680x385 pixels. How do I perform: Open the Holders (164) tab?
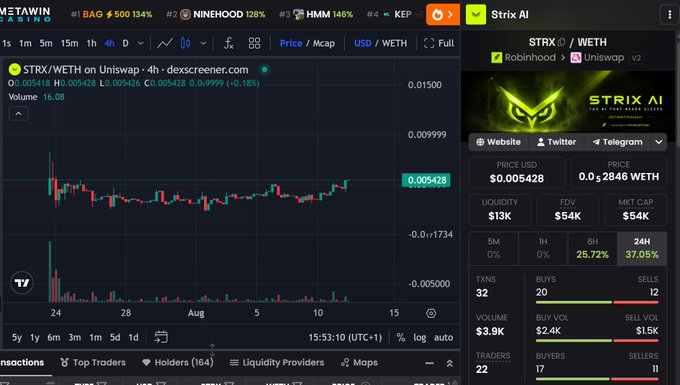(178, 362)
